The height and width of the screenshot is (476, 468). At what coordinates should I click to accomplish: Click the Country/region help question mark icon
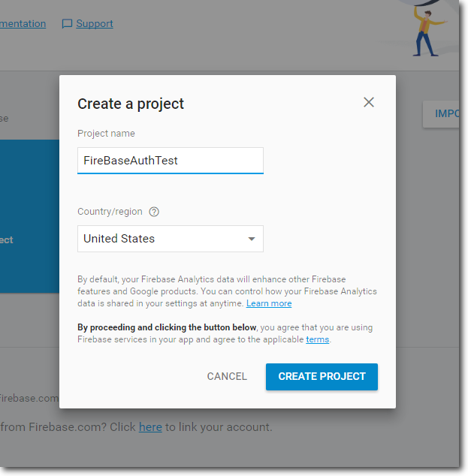tap(155, 212)
